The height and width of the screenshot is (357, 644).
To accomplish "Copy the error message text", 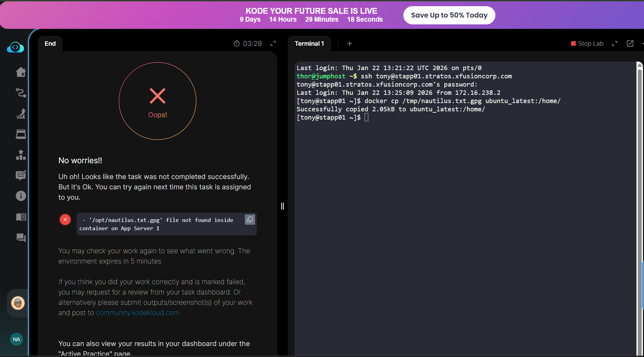I will (x=250, y=219).
